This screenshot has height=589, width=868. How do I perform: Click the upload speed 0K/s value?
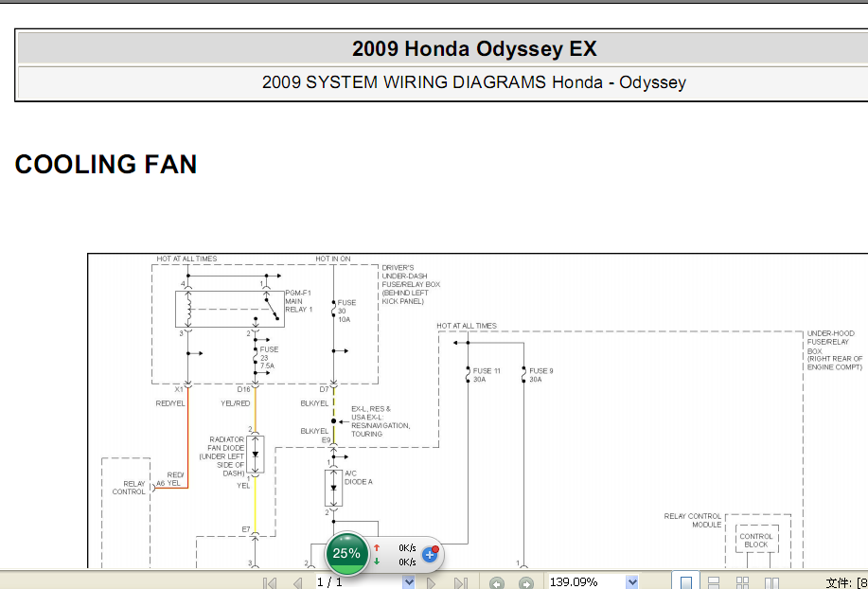[407, 548]
